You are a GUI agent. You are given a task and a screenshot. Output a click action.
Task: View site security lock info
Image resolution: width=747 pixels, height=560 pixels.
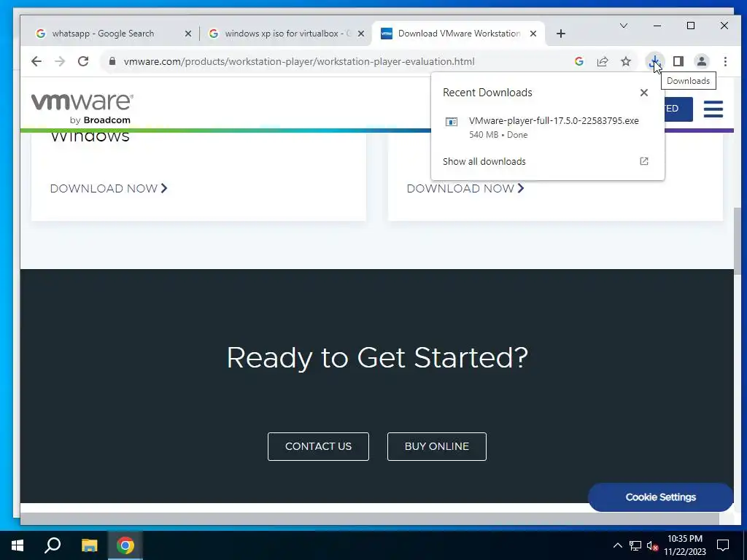click(112, 61)
